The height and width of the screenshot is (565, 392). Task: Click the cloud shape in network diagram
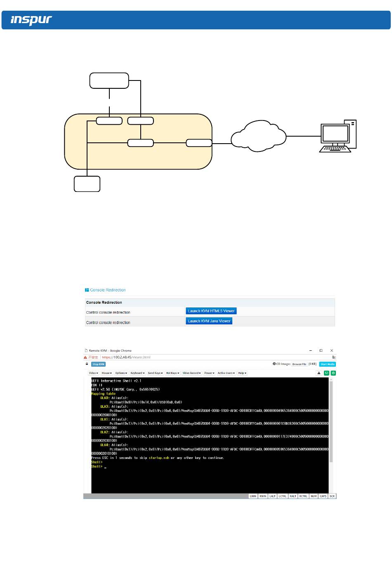258,135
